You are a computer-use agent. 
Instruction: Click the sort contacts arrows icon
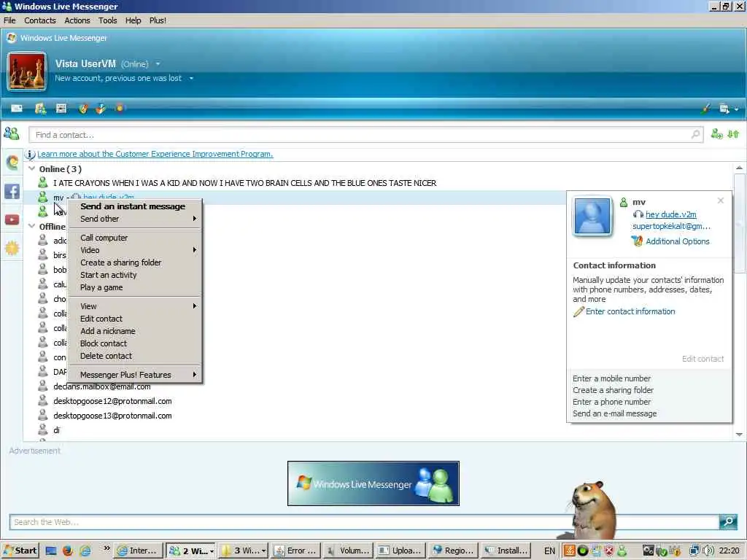click(733, 134)
